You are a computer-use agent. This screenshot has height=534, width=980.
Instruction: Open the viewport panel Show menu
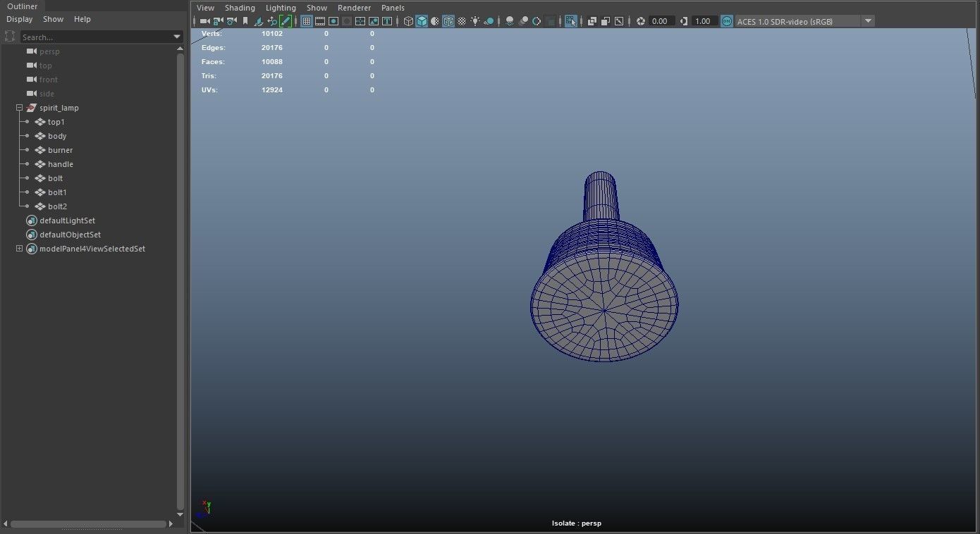(317, 8)
